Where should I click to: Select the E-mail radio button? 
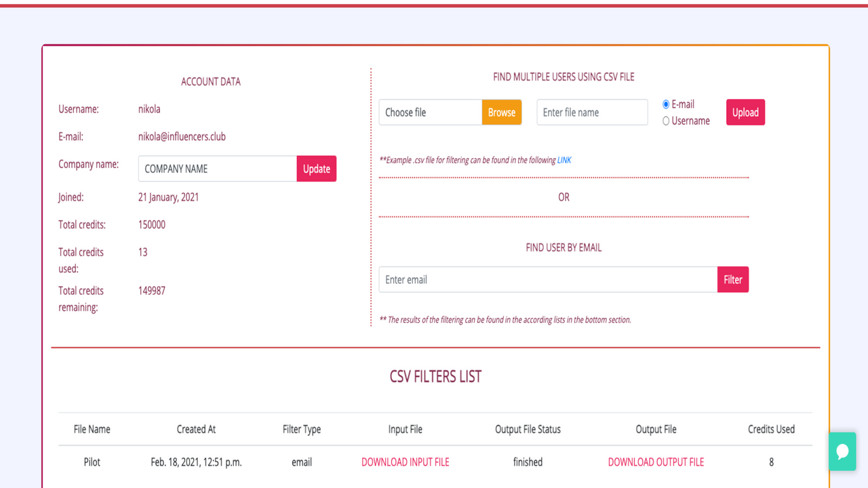[x=665, y=104]
